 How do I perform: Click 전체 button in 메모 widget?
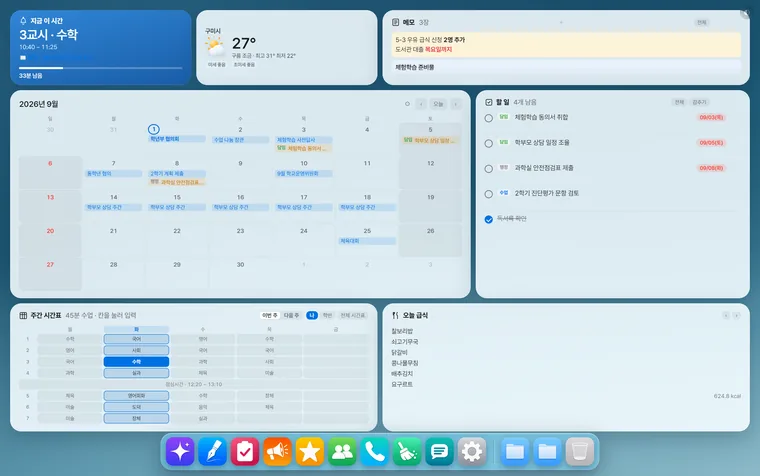701,23
